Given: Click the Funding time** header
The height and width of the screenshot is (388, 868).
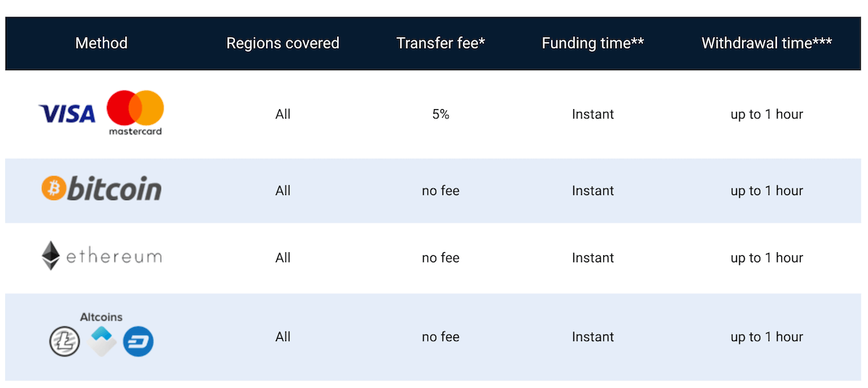Looking at the screenshot, I should coord(593,43).
